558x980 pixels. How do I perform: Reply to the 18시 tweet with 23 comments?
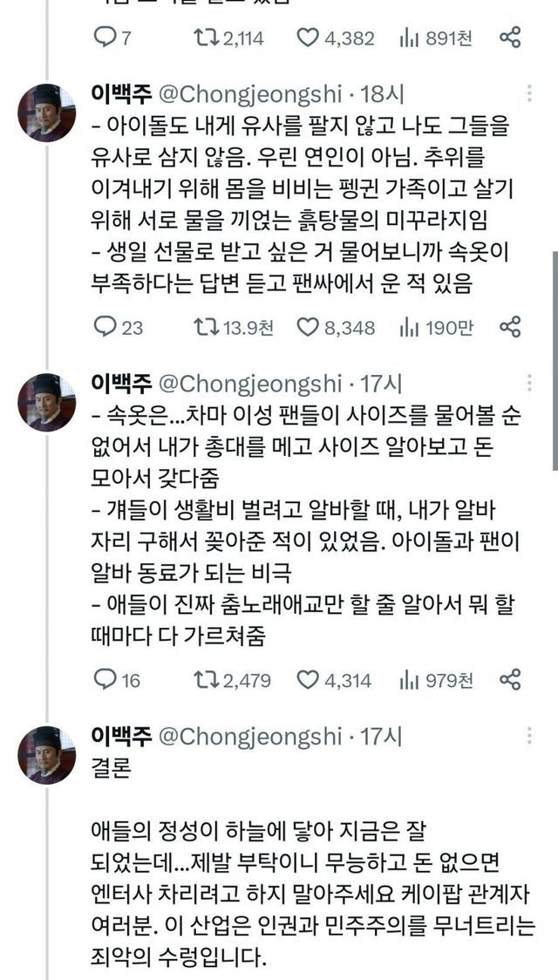coord(105,327)
